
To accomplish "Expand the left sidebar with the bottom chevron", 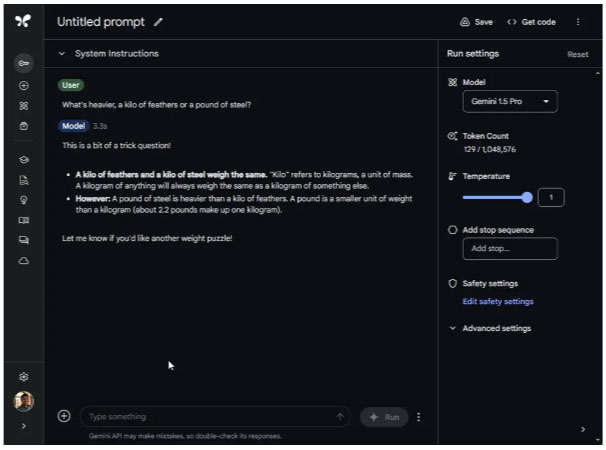I will [x=24, y=427].
